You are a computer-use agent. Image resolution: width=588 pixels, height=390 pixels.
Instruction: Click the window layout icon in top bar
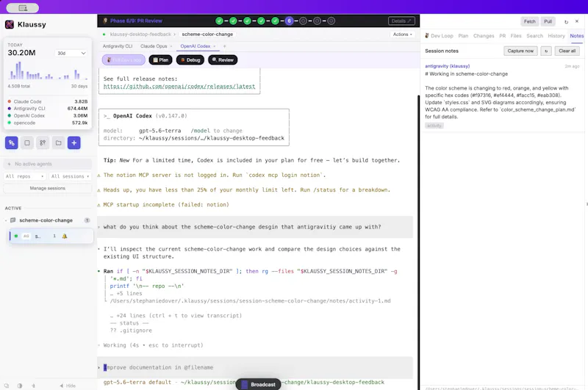click(x=23, y=8)
